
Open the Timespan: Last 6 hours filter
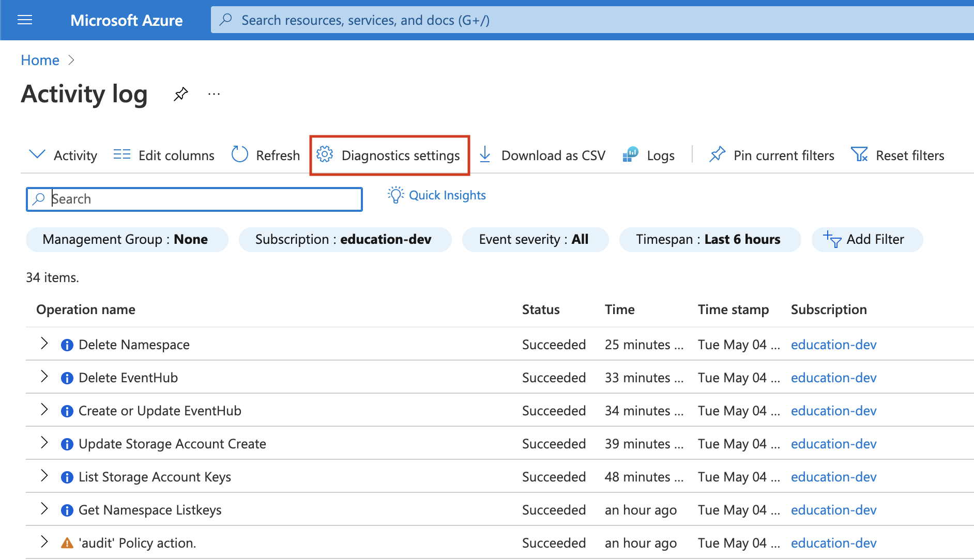(x=710, y=239)
